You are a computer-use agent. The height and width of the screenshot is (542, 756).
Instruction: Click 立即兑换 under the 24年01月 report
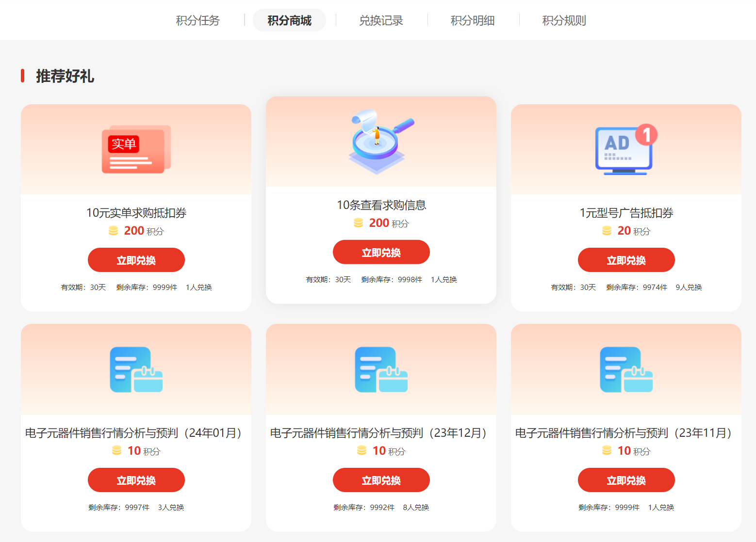[x=136, y=480]
